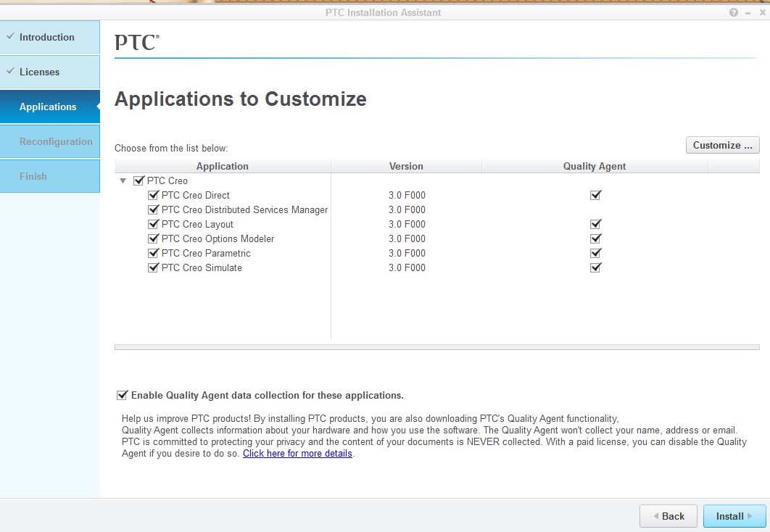Uncheck the PTC Creo Direct application
Image resolution: width=770 pixels, height=532 pixels.
[153, 194]
